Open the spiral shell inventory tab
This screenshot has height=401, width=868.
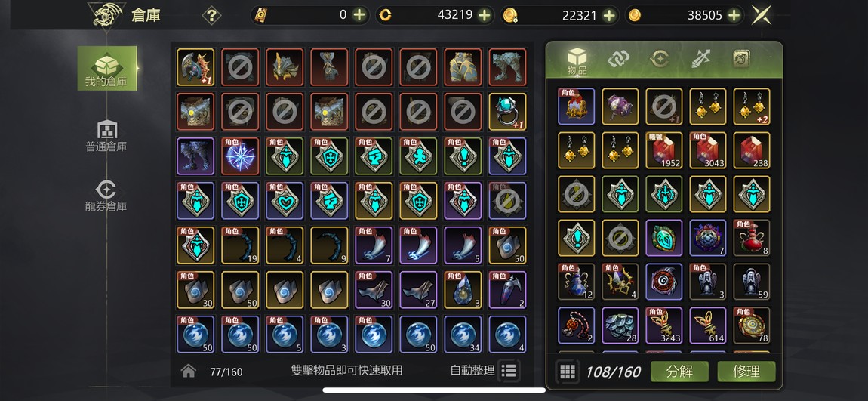click(x=741, y=59)
